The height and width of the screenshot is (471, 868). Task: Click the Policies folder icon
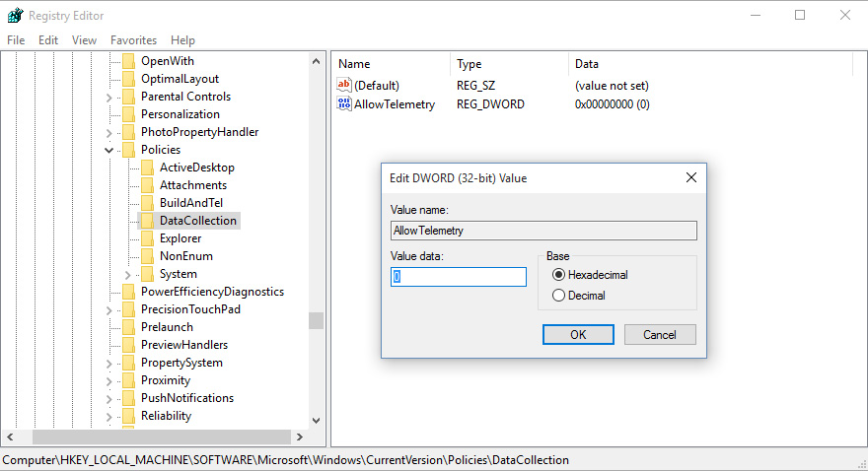click(128, 149)
